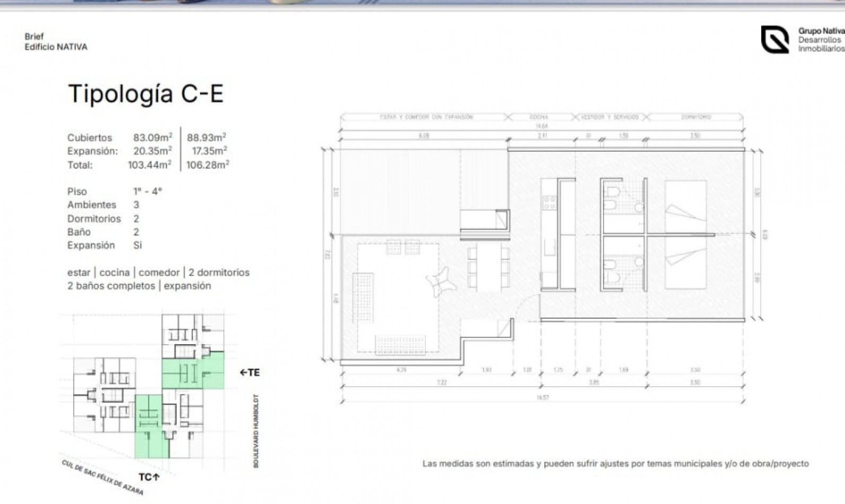Screen dimensions: 845x504
Task: Click the "Tipología C-E" heading
Action: tap(146, 94)
